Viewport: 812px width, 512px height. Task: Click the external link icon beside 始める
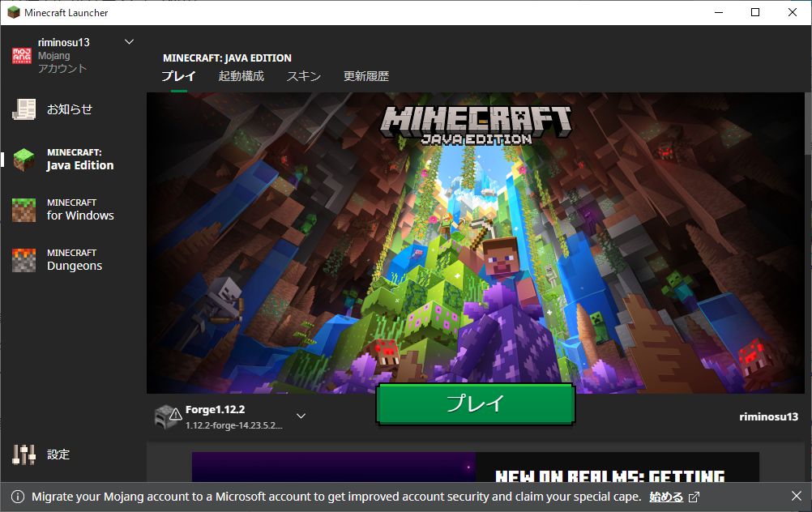pos(693,496)
